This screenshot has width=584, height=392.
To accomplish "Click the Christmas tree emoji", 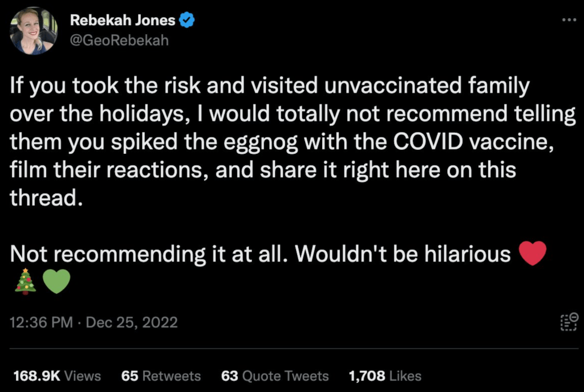I will tap(25, 281).
